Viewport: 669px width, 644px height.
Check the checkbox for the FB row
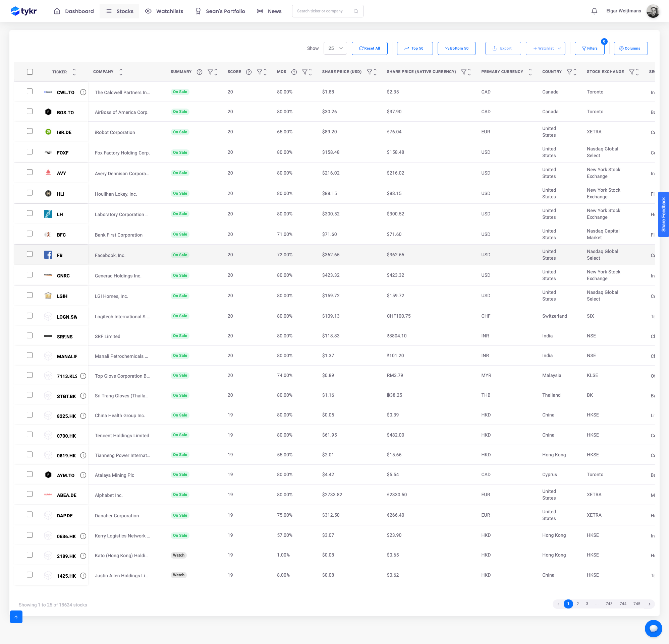(x=30, y=254)
